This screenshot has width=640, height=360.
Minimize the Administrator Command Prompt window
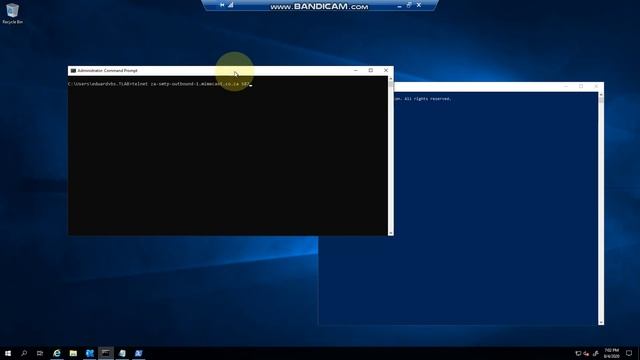click(x=356, y=71)
